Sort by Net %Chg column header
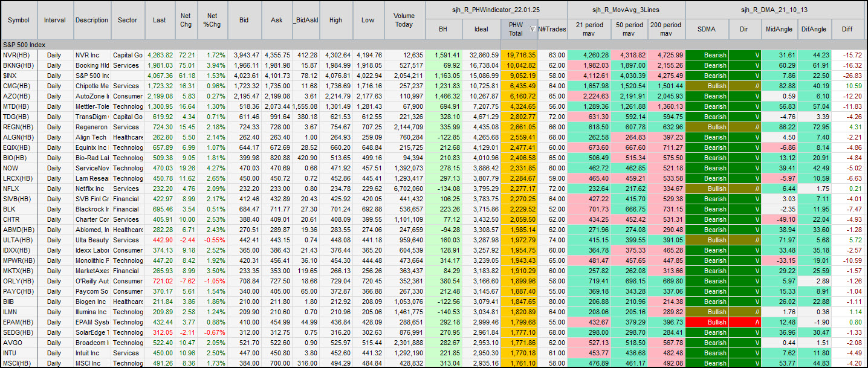The width and height of the screenshot is (868, 368). [x=212, y=20]
